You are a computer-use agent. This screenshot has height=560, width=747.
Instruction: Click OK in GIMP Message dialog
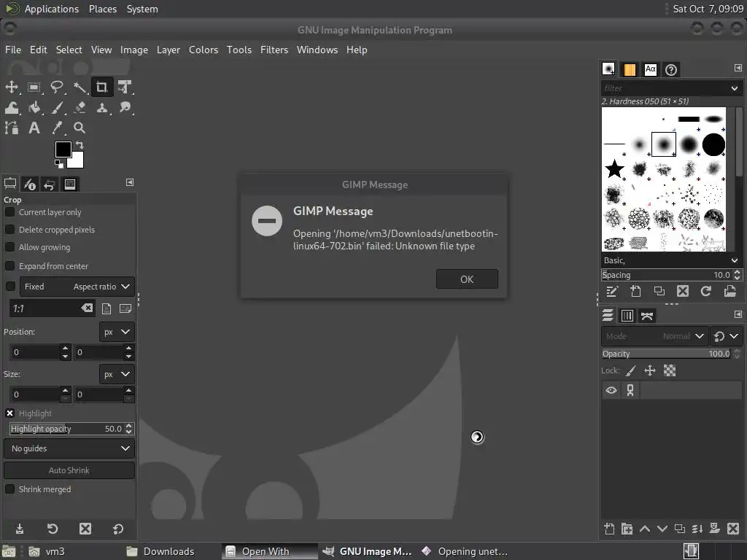tap(467, 279)
